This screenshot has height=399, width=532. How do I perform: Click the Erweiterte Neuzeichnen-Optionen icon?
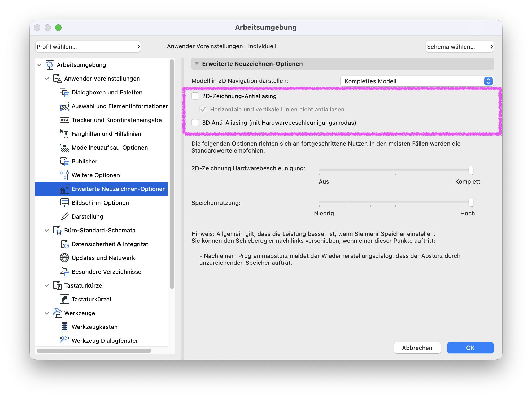tap(64, 189)
